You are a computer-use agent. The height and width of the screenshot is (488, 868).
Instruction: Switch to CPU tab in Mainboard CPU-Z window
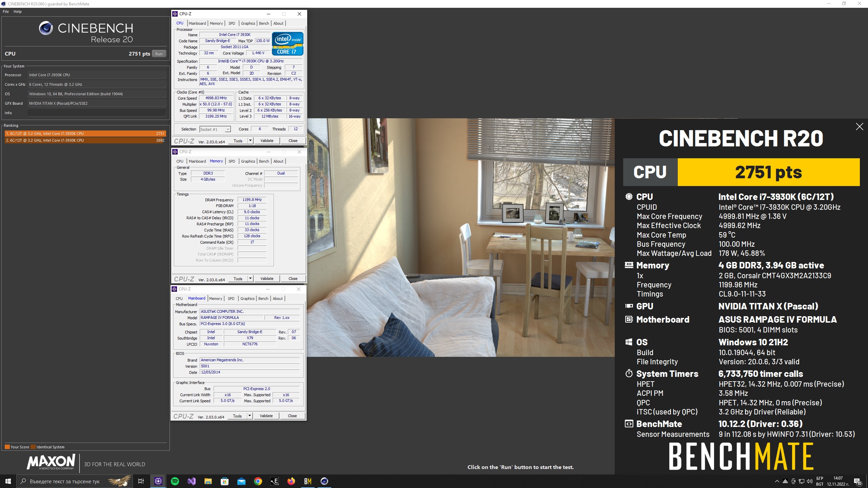point(179,299)
